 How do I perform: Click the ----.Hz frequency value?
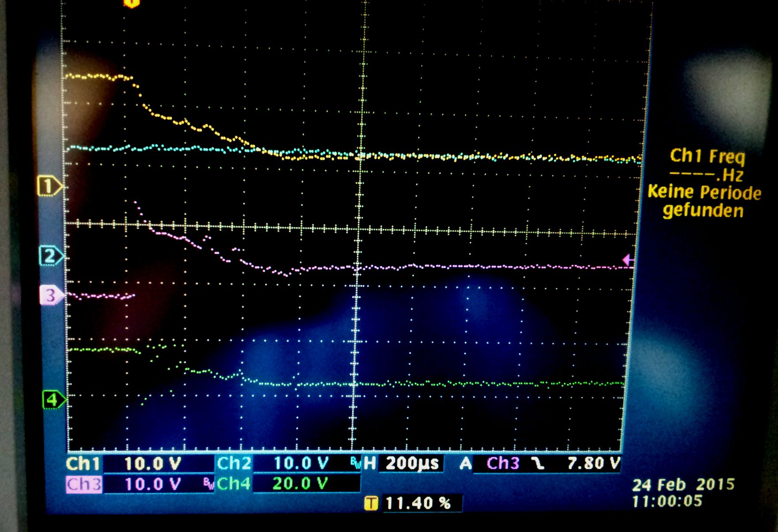point(706,175)
